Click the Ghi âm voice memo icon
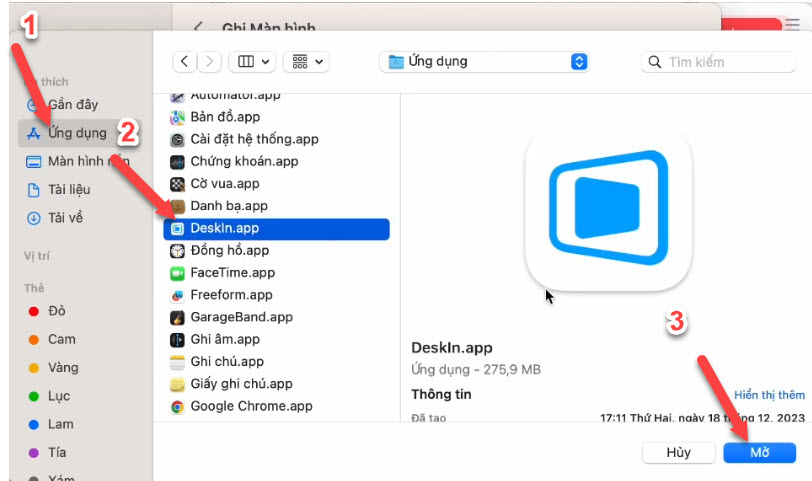The image size is (812, 481). 177,340
